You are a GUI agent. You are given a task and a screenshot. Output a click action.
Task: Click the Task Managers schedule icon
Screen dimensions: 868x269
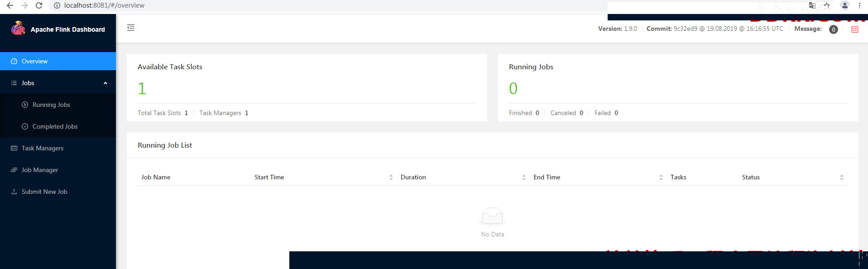coord(14,148)
